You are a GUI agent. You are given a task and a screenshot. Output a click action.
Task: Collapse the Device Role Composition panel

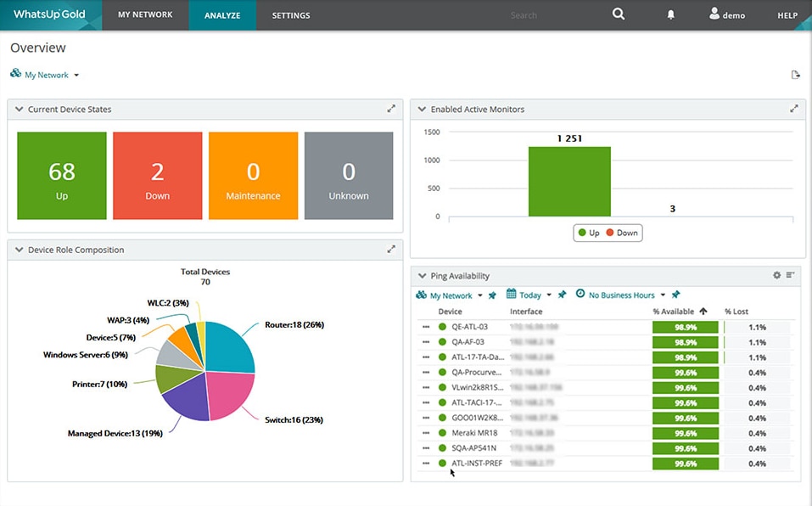tap(20, 249)
